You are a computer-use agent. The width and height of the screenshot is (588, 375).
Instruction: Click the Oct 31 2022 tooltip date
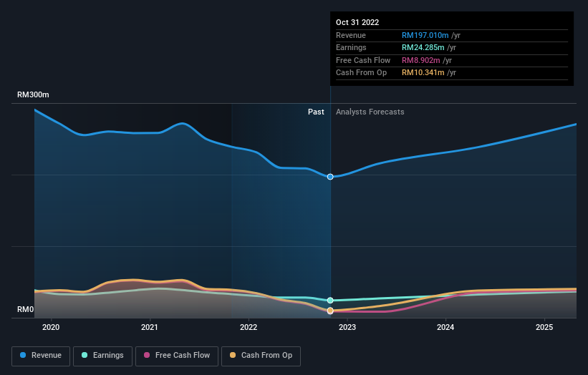tap(357, 22)
